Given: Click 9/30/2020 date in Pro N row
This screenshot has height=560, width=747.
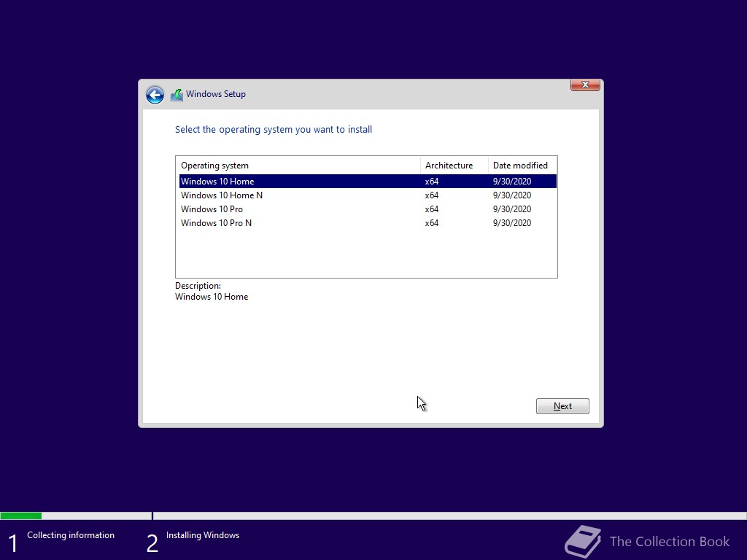Looking at the screenshot, I should 512,223.
